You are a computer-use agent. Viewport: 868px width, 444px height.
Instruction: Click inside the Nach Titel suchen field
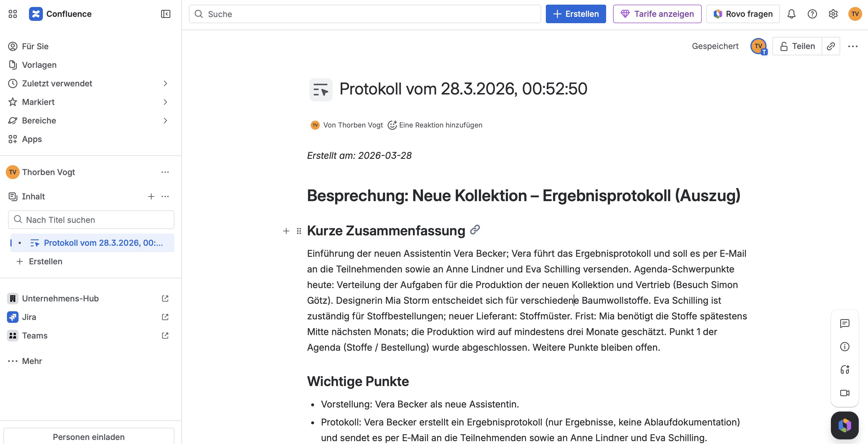click(x=91, y=219)
